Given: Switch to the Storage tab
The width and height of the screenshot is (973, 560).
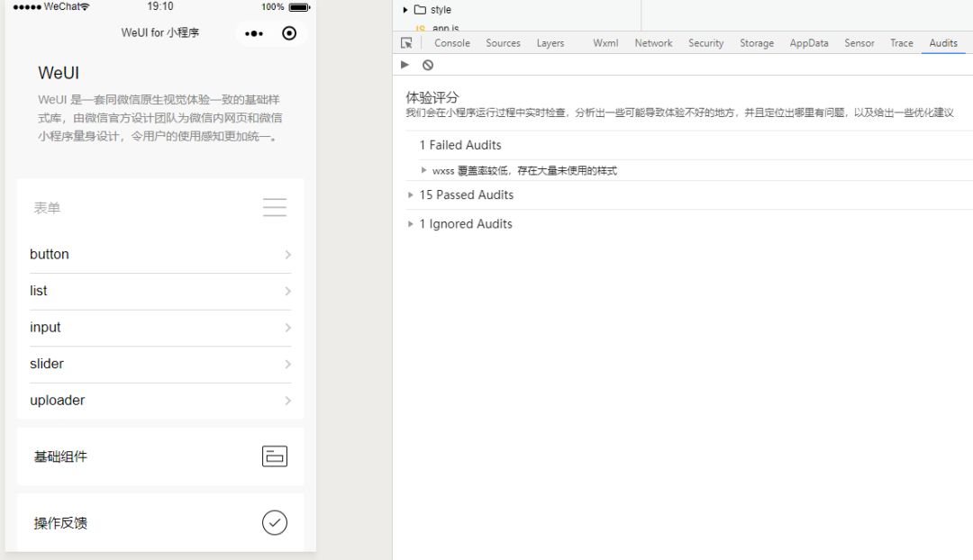Looking at the screenshot, I should [x=757, y=43].
